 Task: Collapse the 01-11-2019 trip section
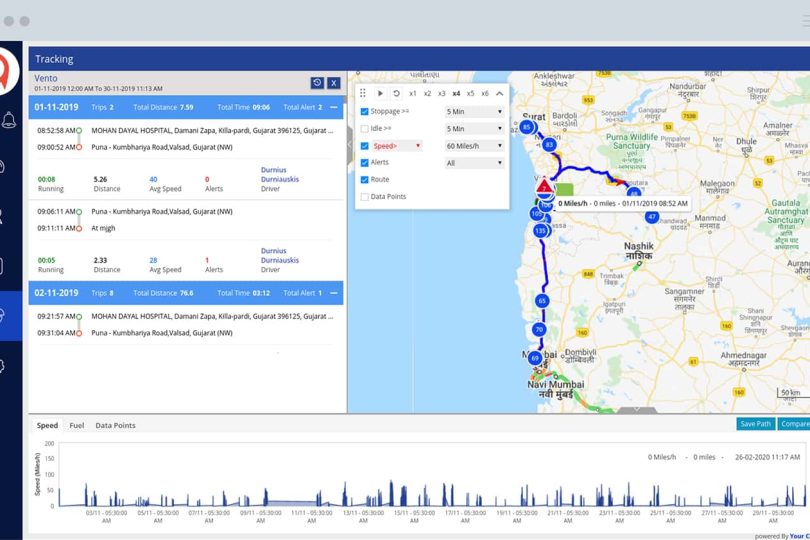click(x=334, y=107)
